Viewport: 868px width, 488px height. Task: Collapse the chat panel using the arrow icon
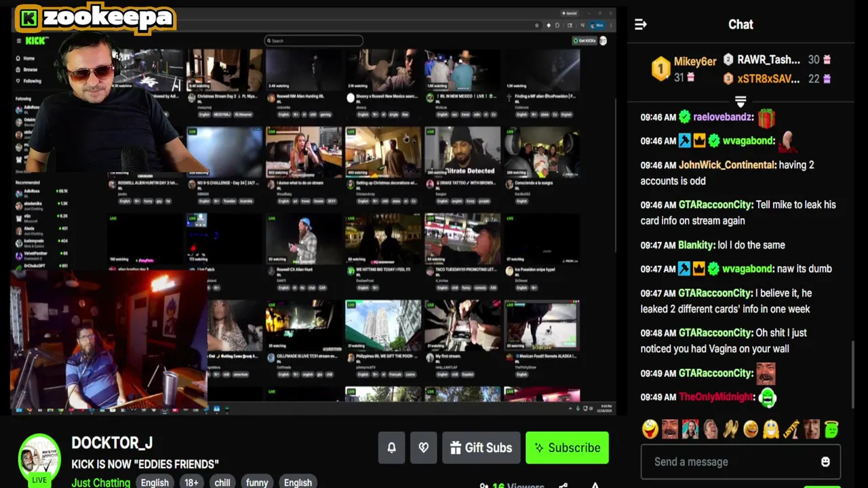640,24
